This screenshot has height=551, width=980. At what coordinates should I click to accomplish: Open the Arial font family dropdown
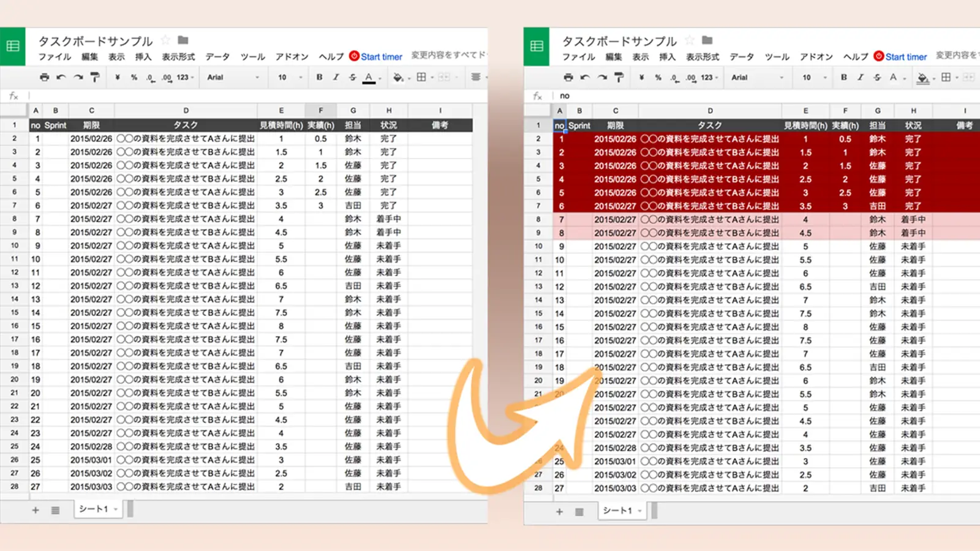coord(233,77)
